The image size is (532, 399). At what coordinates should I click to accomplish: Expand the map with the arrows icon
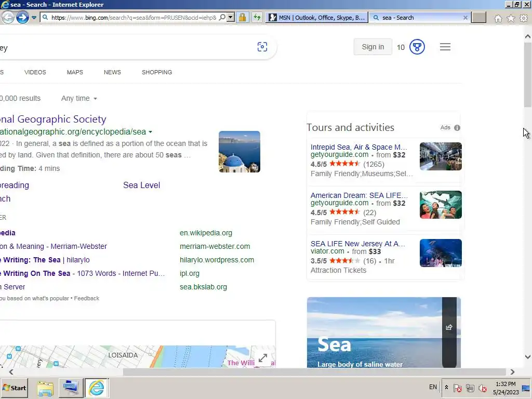(x=263, y=358)
